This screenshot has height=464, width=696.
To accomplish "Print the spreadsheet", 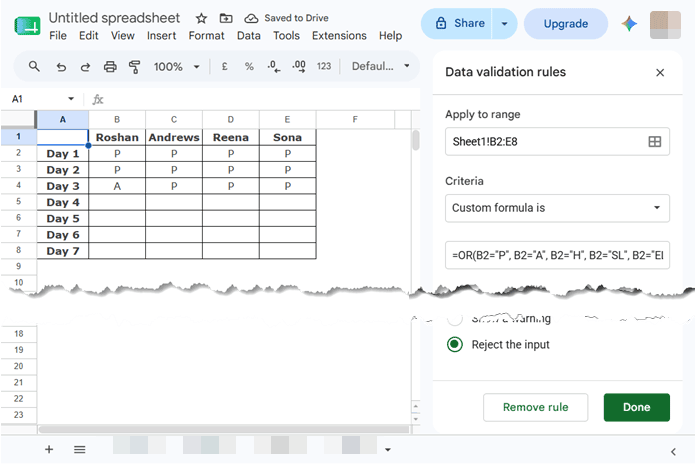I will click(110, 67).
